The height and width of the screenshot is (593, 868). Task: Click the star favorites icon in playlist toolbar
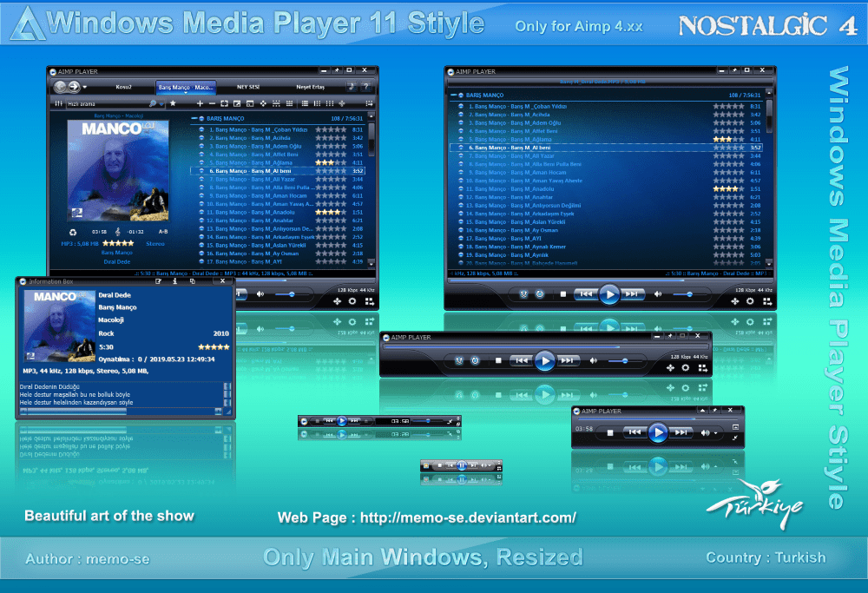(x=173, y=103)
